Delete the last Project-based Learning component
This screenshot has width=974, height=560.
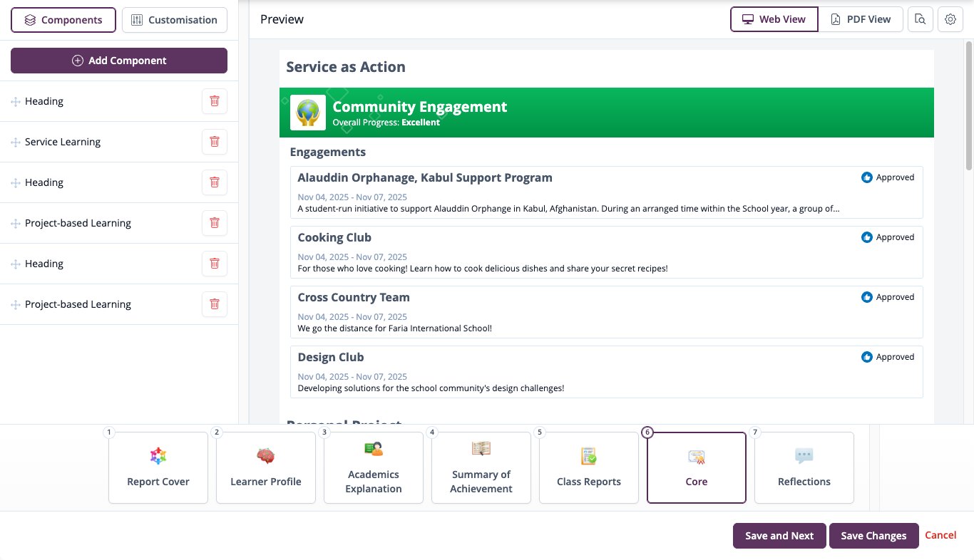[x=214, y=304]
